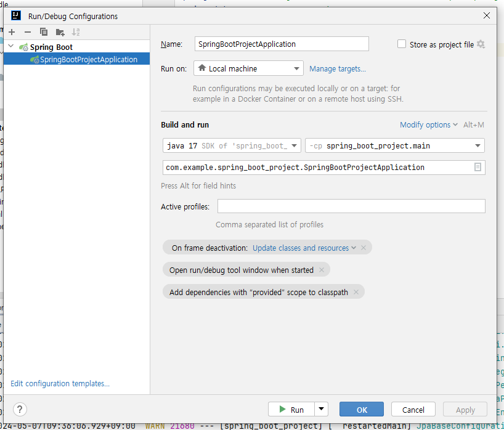Open the Run button arrow dropdown
The height and width of the screenshot is (430, 504).
pos(321,409)
